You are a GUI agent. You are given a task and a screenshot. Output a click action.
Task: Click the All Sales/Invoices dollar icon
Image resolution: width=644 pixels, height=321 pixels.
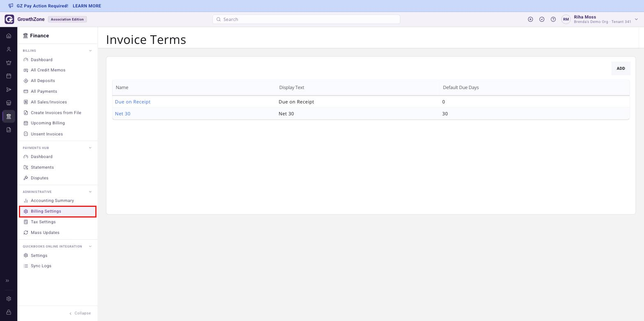tap(26, 102)
